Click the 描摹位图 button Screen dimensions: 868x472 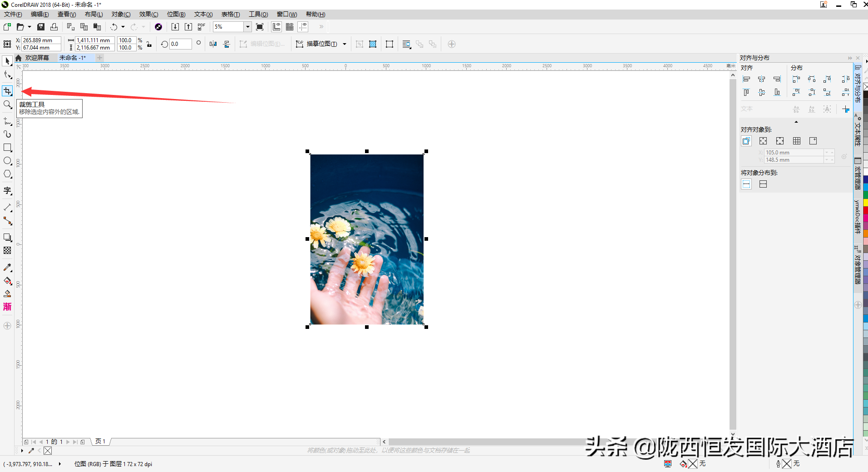click(x=317, y=44)
